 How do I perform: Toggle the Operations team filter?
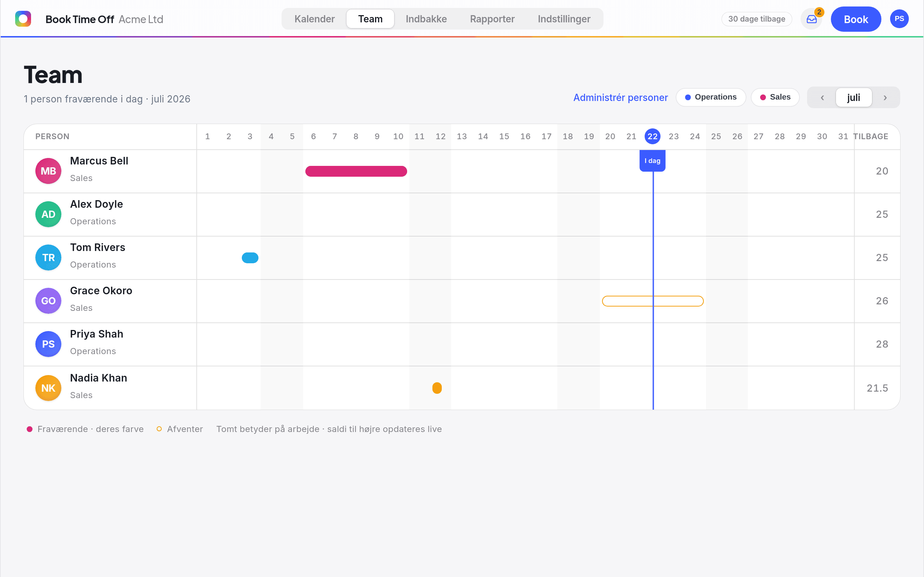coord(711,97)
